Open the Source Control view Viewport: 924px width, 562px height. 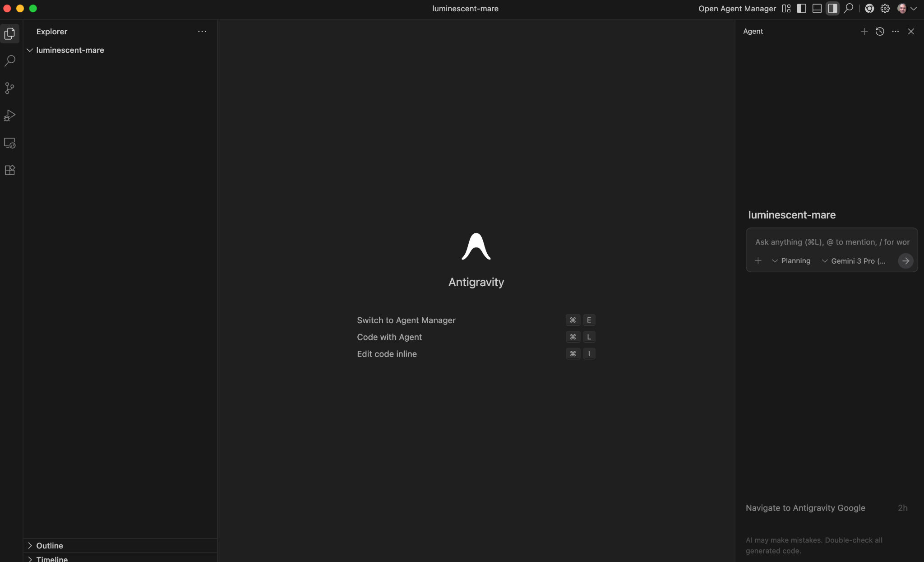click(x=10, y=88)
